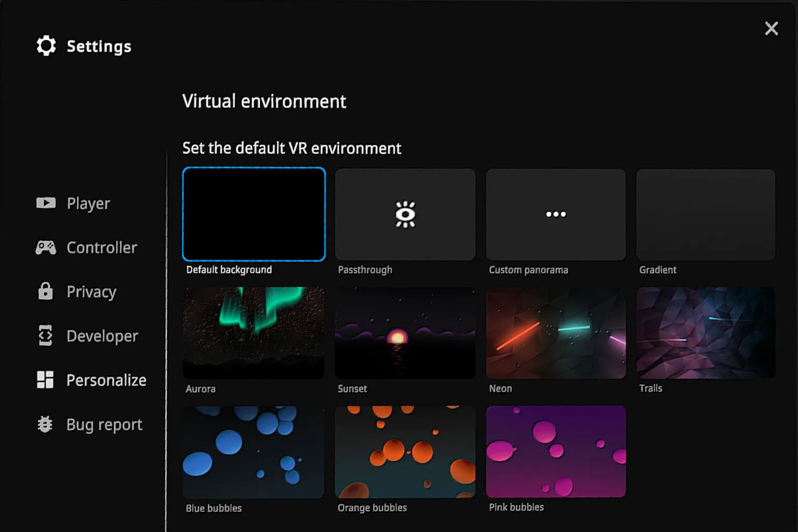Select the Passthrough eye icon tile

[405, 214]
